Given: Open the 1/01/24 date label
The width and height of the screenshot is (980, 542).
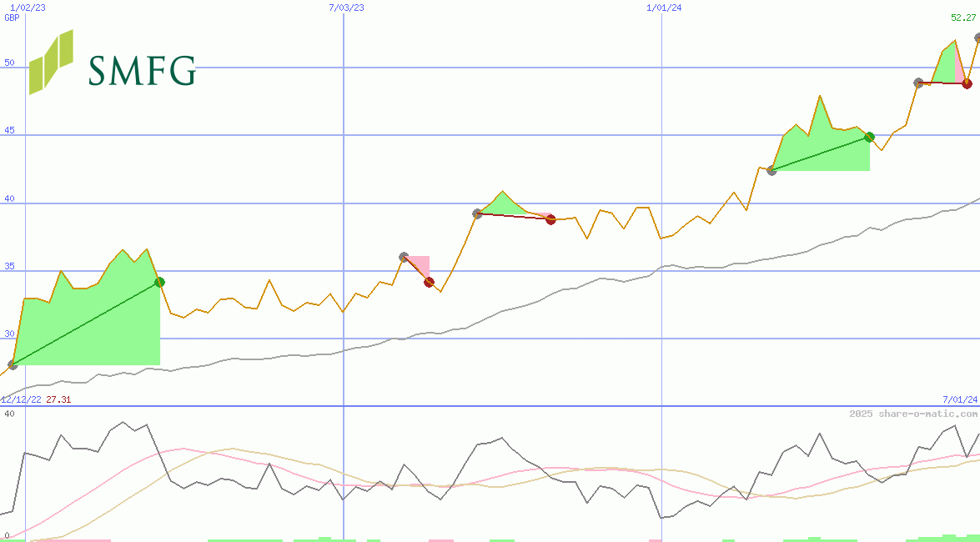Looking at the screenshot, I should [663, 7].
